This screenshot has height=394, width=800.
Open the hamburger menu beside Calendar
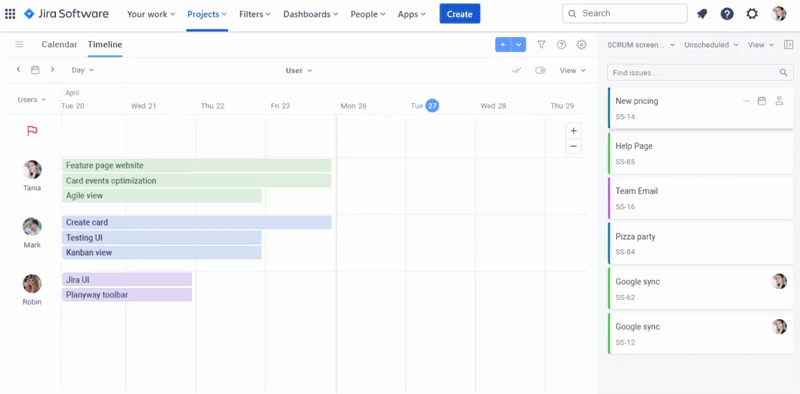coord(19,44)
